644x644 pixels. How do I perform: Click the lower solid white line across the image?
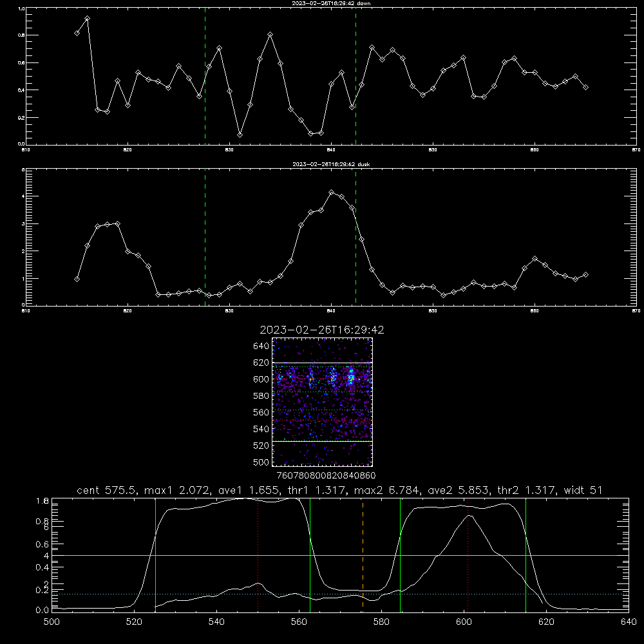point(323,441)
